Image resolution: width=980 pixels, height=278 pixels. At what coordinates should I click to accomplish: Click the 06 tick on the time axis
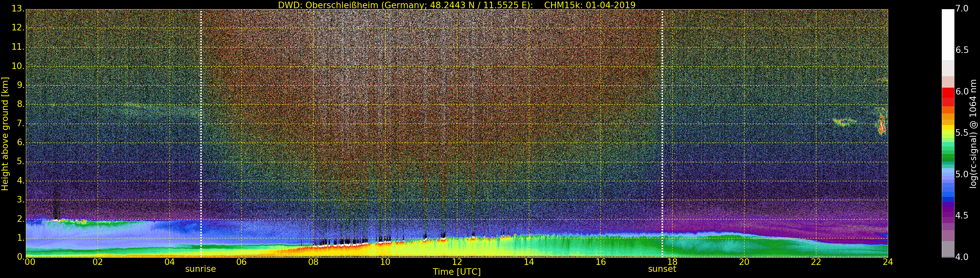[241, 262]
